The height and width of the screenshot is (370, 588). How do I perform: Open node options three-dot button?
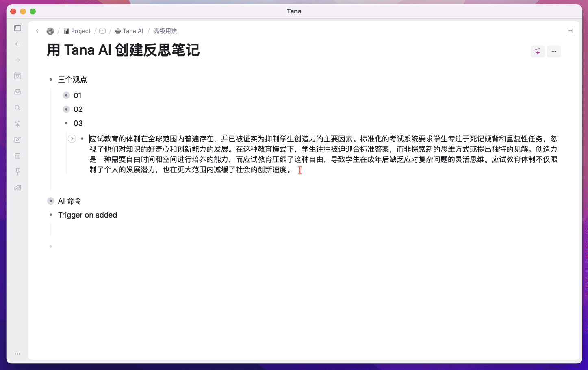pos(554,51)
